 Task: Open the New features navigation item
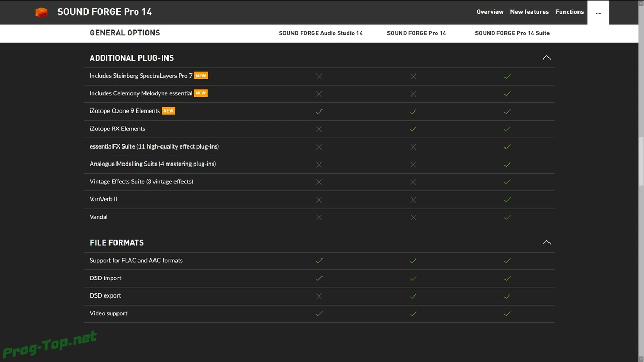[x=529, y=12]
